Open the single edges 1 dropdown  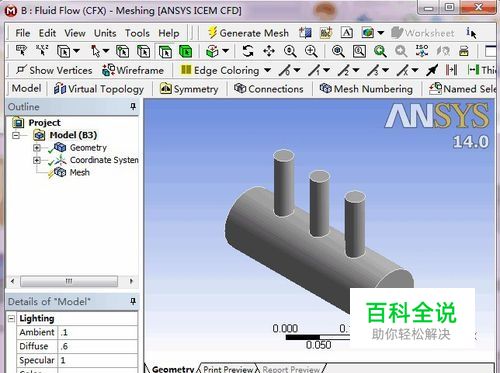(326, 70)
